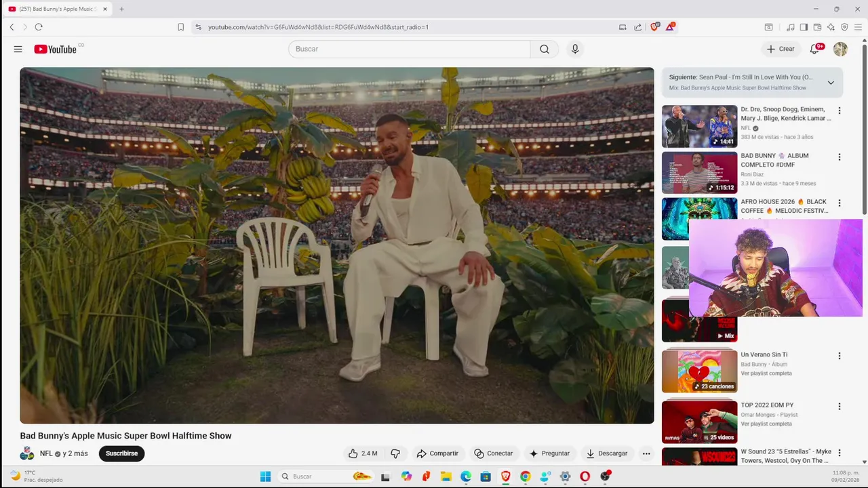Open the browser tab search button
The width and height of the screenshot is (868, 488).
point(768,27)
